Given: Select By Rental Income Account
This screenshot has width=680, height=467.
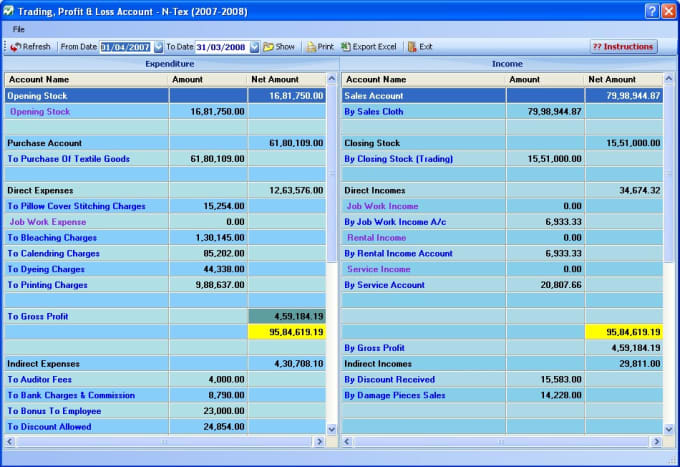Looking at the screenshot, I should coord(502,253).
